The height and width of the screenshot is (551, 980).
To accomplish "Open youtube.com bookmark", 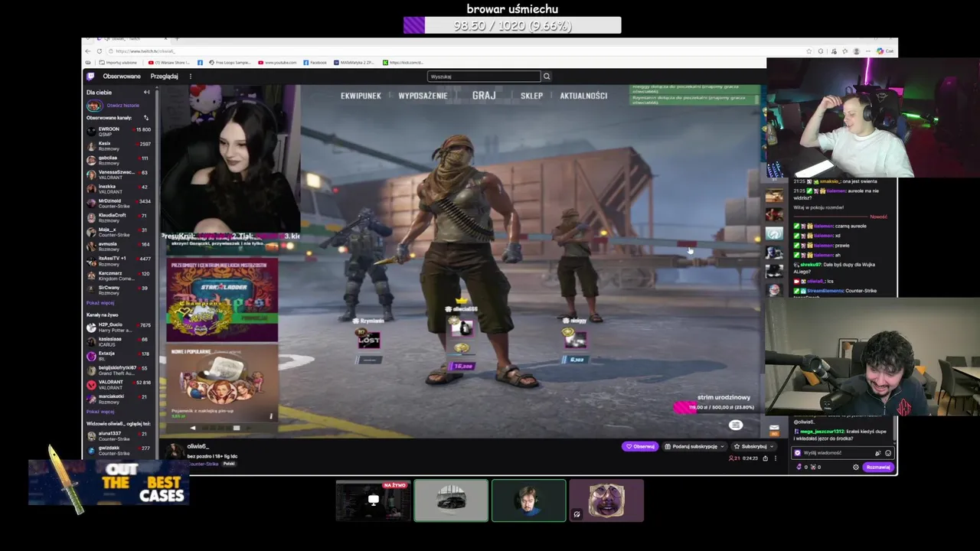I will (278, 63).
